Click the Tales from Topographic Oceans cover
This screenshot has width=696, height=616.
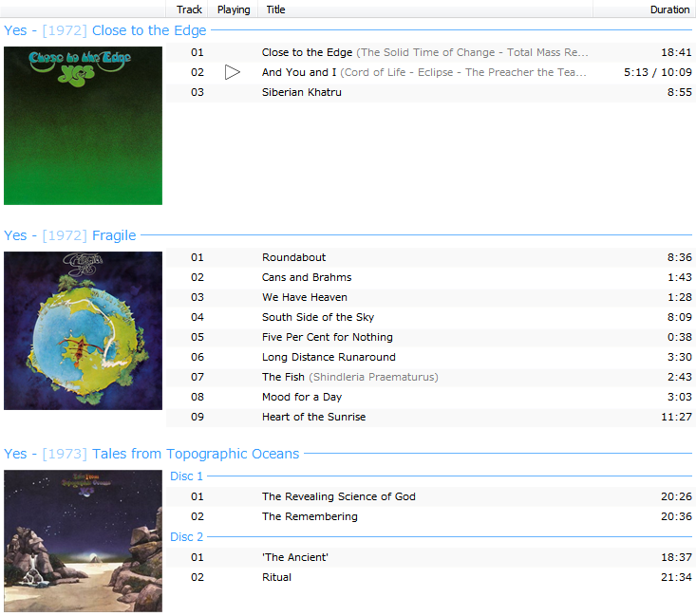(x=83, y=541)
